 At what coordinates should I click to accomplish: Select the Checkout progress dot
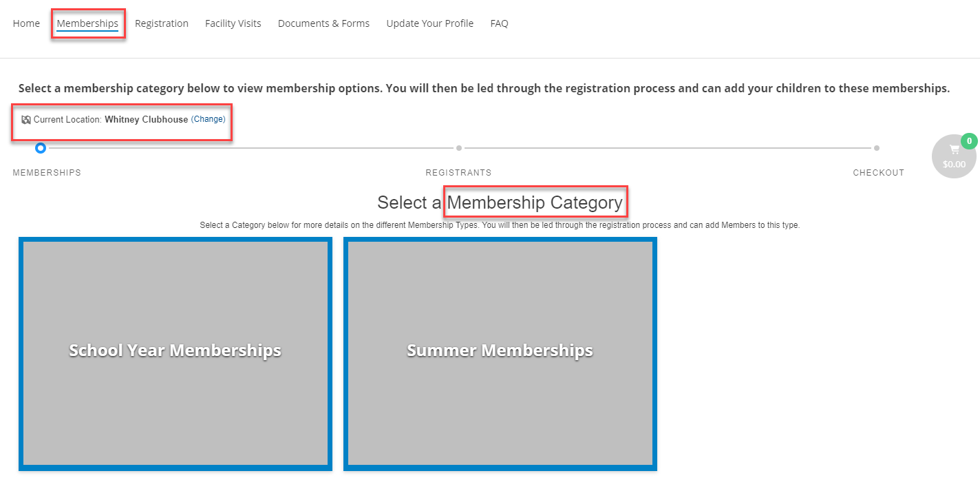coord(877,147)
